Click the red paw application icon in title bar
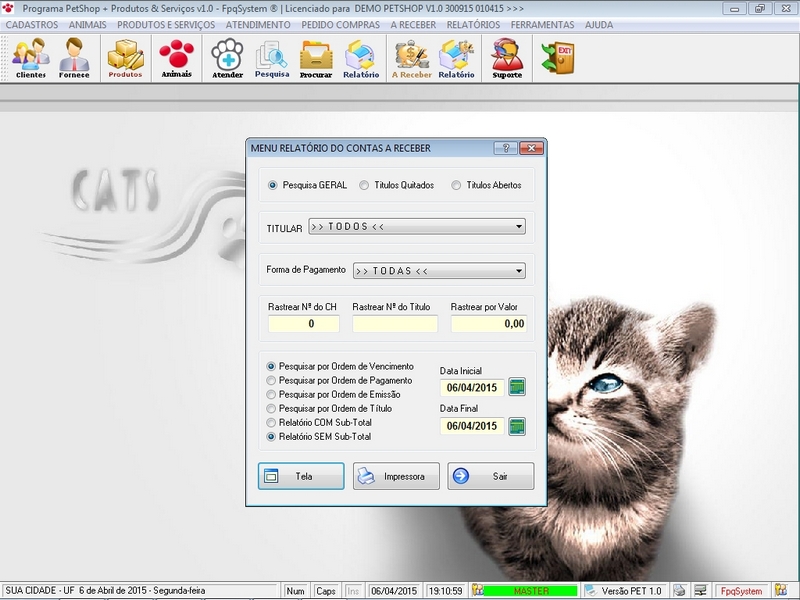Viewport: 800px width, 600px height. [x=8, y=8]
